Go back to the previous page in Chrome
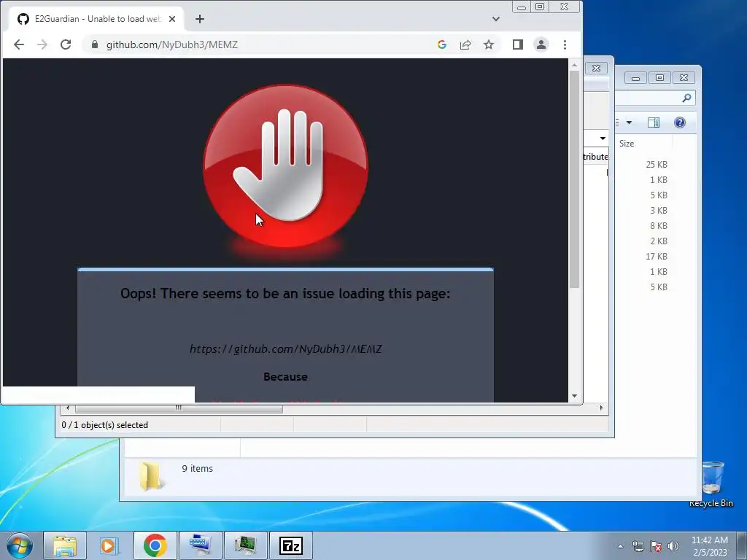This screenshot has height=560, width=747. point(18,44)
